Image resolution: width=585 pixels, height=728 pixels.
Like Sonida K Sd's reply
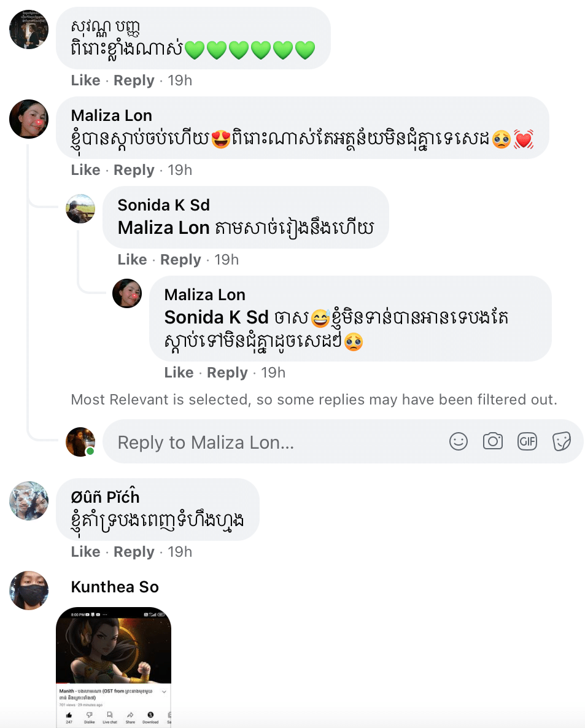click(132, 260)
